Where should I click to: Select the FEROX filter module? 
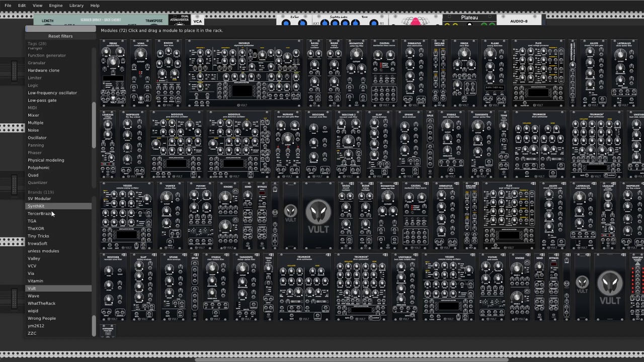[x=464, y=74]
